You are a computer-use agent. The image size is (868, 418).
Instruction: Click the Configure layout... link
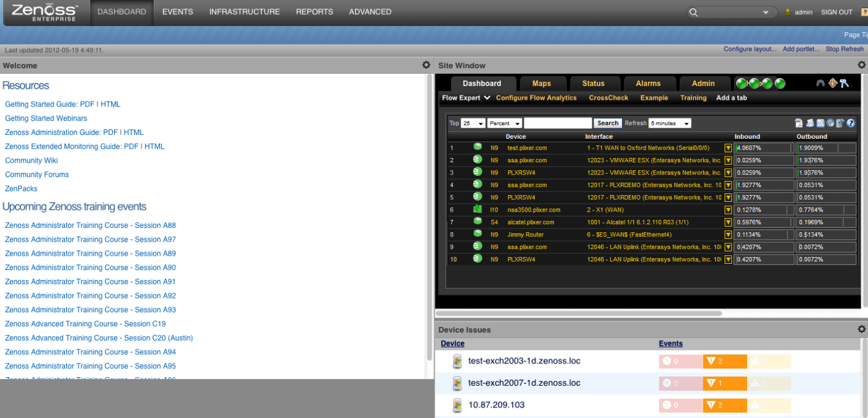(750, 49)
